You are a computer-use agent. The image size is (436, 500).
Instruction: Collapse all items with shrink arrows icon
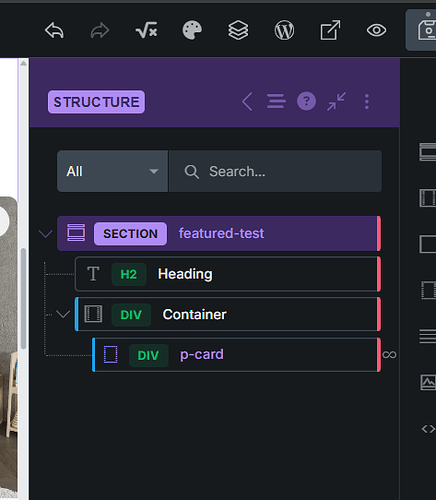tap(336, 101)
